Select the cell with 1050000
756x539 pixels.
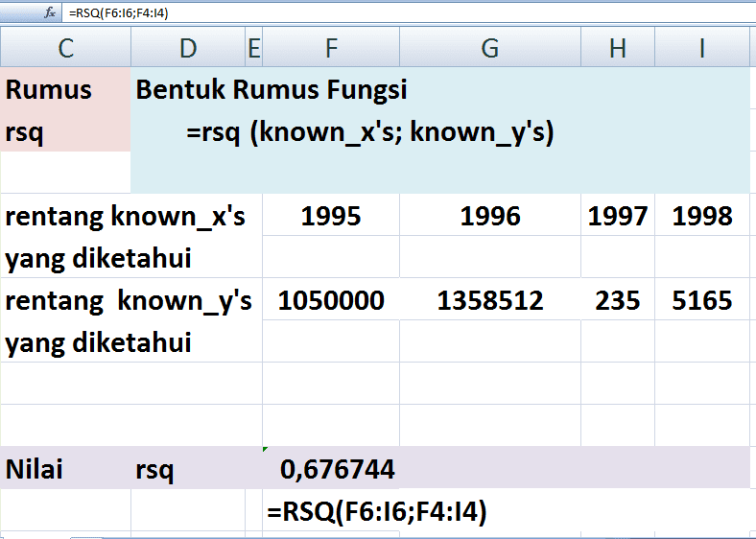coord(331,300)
